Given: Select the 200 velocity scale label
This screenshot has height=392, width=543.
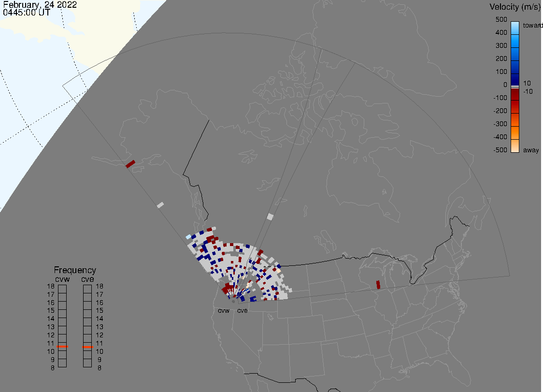Looking at the screenshot, I should [501, 58].
